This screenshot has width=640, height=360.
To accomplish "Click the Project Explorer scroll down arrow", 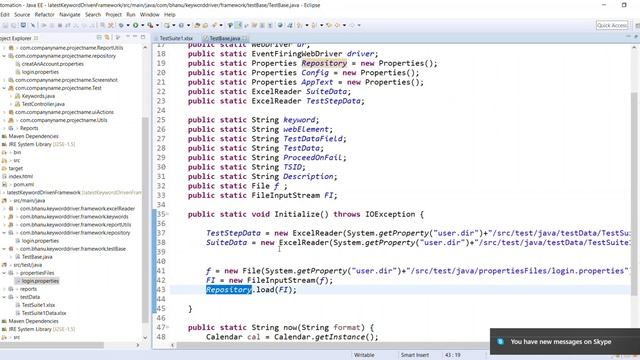I will pos(145,338).
